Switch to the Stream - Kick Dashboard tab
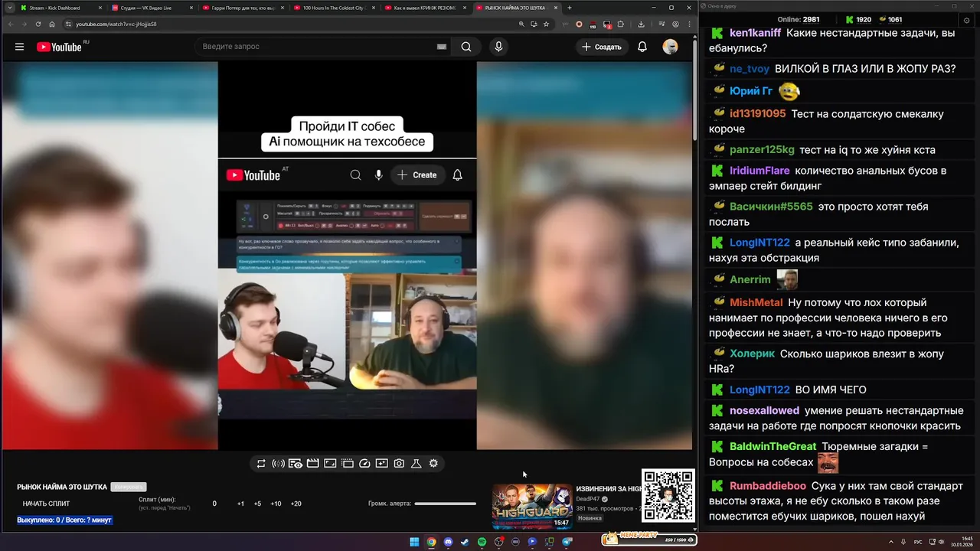The height and width of the screenshot is (551, 980). (x=60, y=8)
